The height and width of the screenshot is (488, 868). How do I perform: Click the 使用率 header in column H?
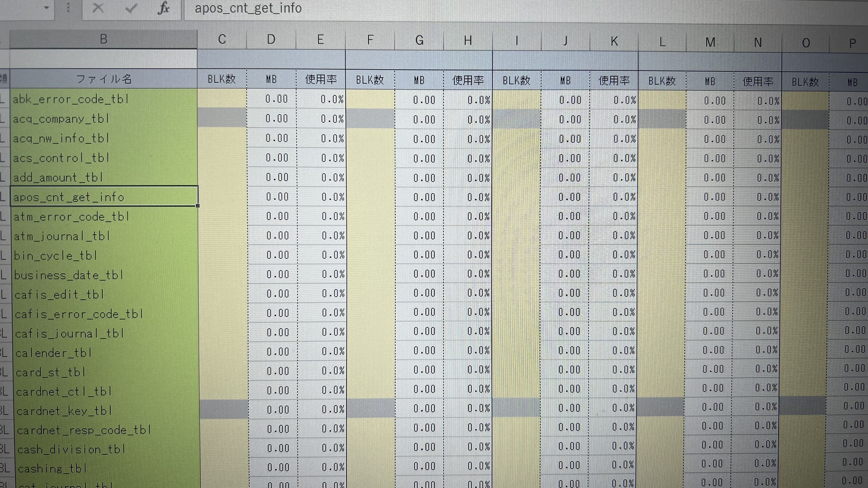pyautogui.click(x=468, y=80)
